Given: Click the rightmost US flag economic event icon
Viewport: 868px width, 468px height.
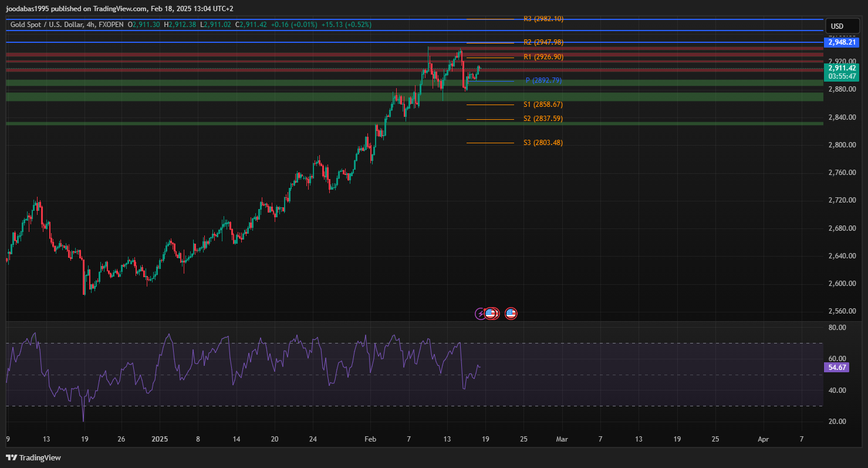Looking at the screenshot, I should [x=511, y=314].
